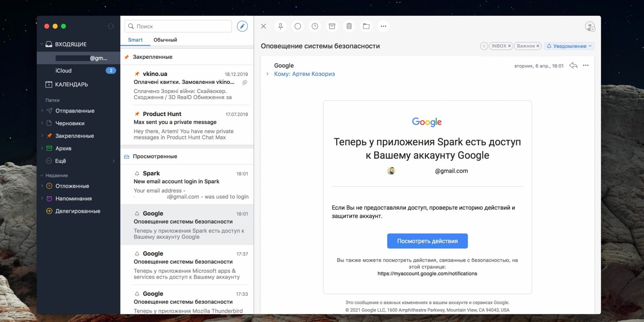Mark email unread with circle icon
The width and height of the screenshot is (644, 322).
pos(298,26)
